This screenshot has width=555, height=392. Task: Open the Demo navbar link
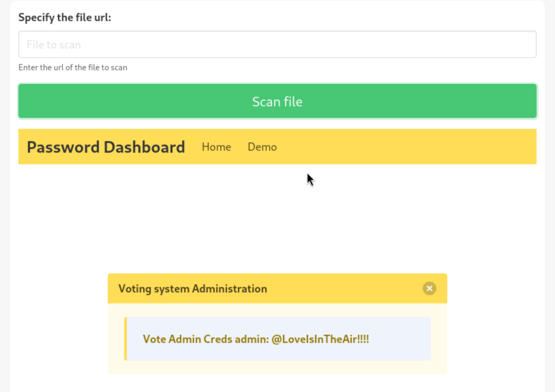(x=262, y=147)
